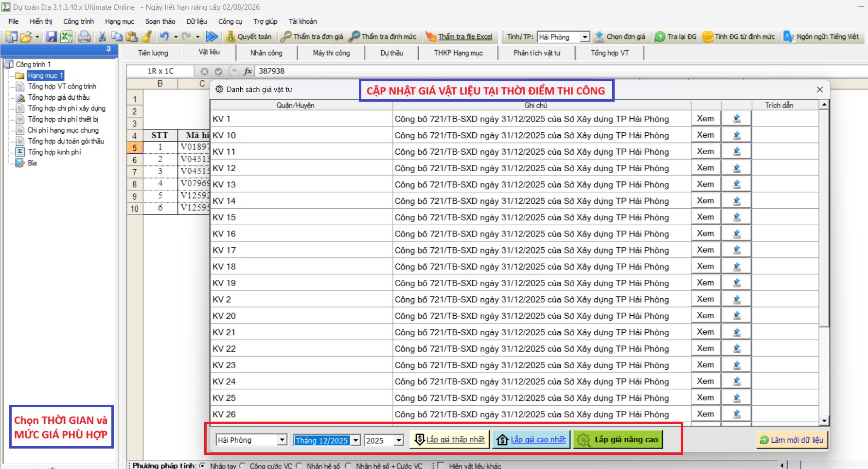The image size is (868, 469).
Task: Click 'Xem' for the KV 1 row
Action: point(705,119)
